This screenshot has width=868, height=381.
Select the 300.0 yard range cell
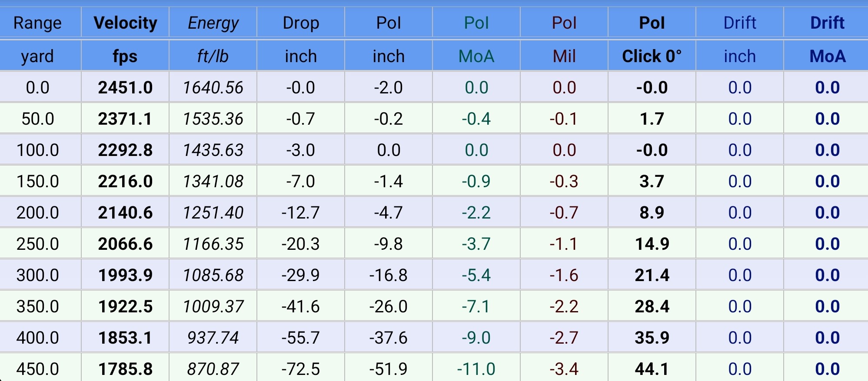(37, 275)
